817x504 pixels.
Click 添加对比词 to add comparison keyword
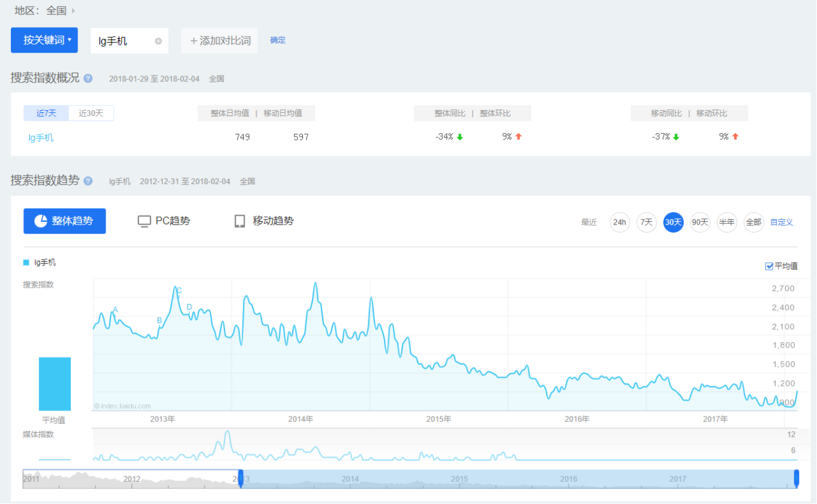point(220,41)
